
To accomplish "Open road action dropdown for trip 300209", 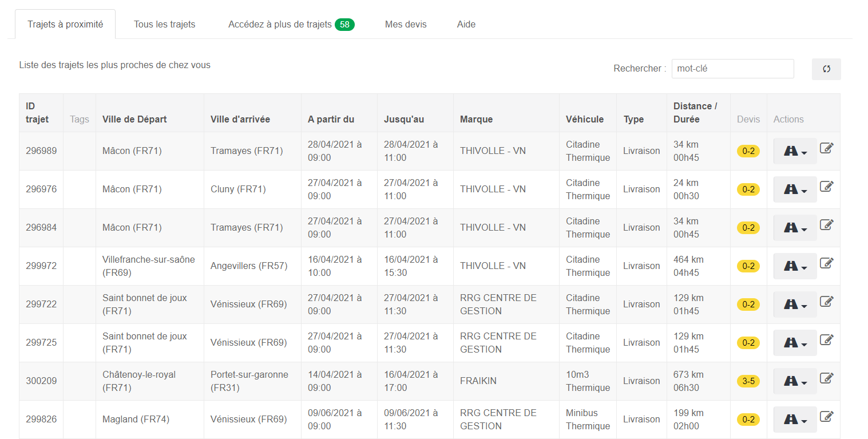I will tap(795, 381).
